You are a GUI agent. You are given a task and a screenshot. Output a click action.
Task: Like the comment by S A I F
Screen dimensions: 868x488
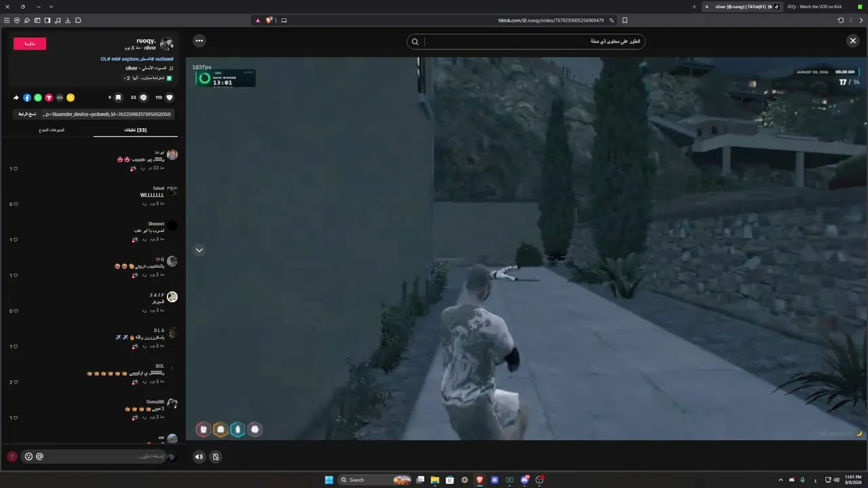tap(14, 310)
